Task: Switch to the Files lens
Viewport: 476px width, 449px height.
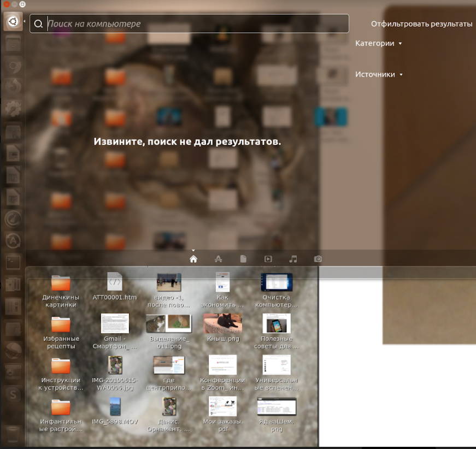Action: coord(243,259)
